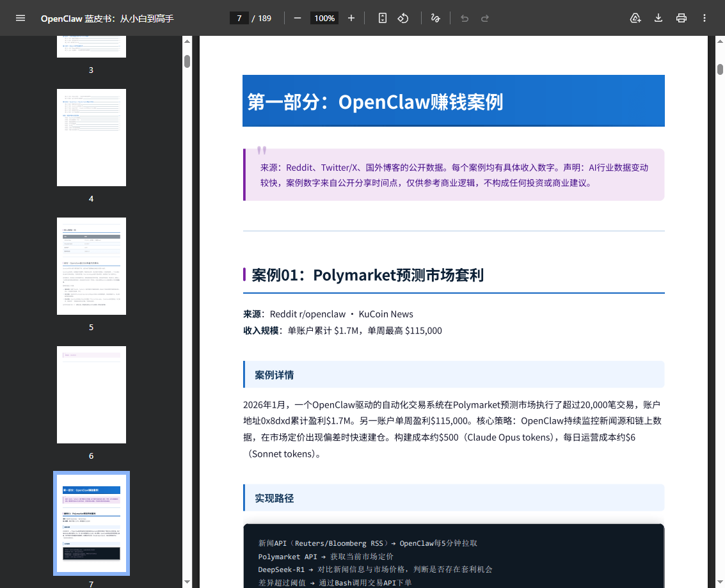725x588 pixels.
Task: Click the page number input field
Action: (239, 18)
